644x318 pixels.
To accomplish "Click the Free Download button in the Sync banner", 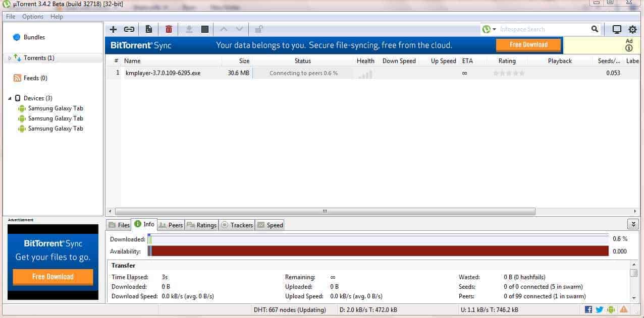I will (528, 44).
